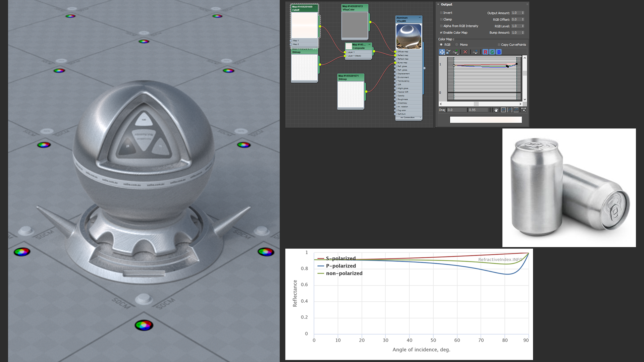Click Diffuse map input socket on Aluminum
644x362 pixels.
(395, 52)
